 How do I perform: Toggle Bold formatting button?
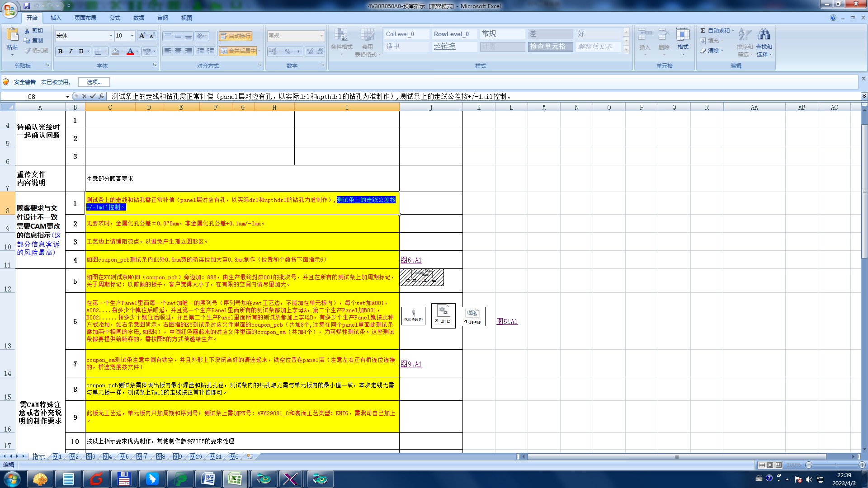coord(60,52)
